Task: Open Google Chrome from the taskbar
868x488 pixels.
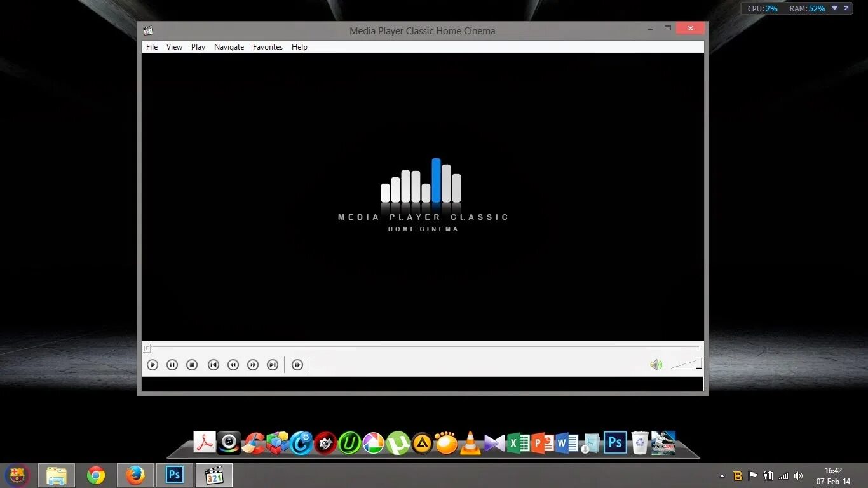Action: click(x=96, y=475)
